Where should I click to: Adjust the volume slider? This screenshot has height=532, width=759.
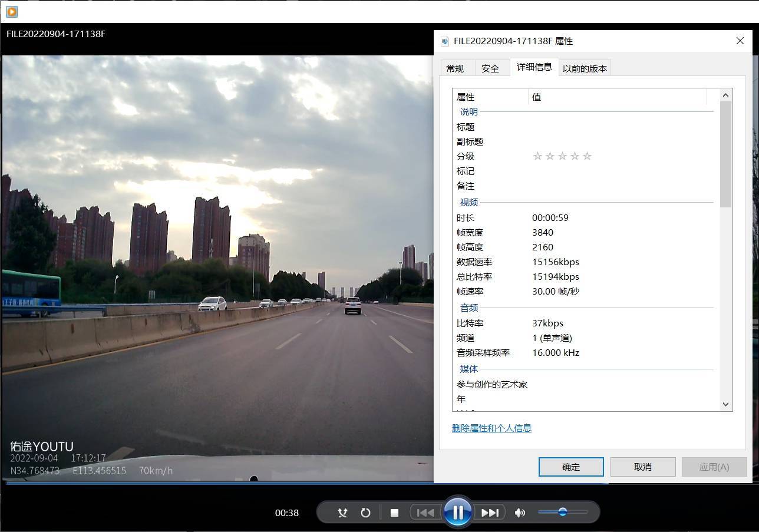click(x=563, y=512)
